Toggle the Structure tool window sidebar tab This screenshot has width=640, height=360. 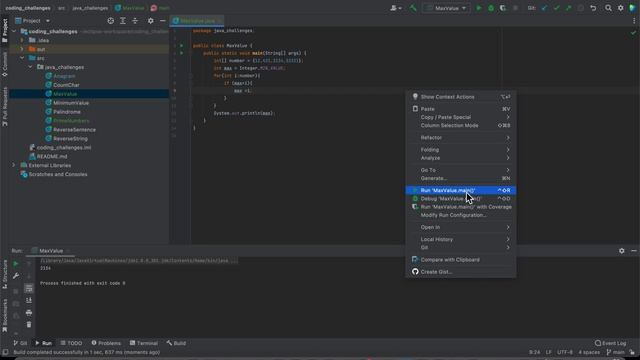(x=5, y=274)
